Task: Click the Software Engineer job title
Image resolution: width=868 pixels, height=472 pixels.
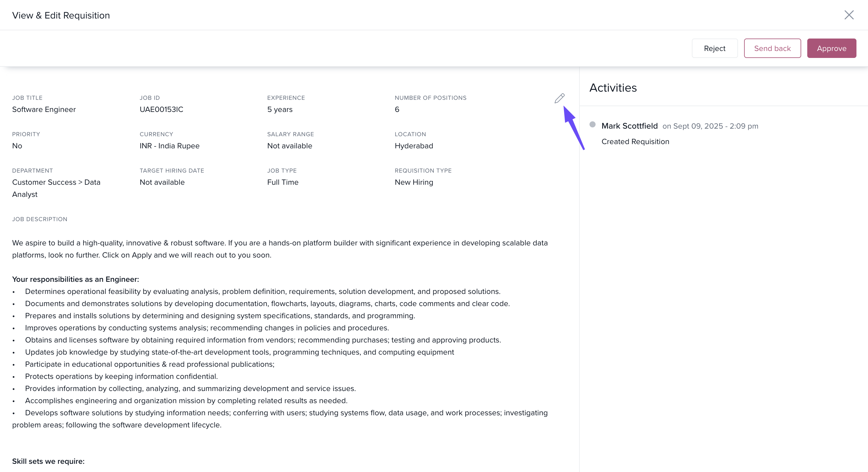Action: pyautogui.click(x=44, y=110)
